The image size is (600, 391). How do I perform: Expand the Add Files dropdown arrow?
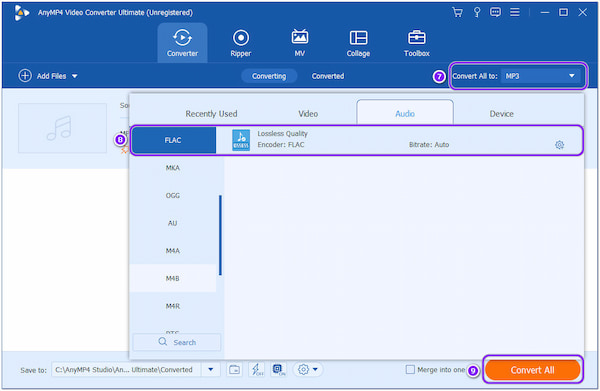75,76
